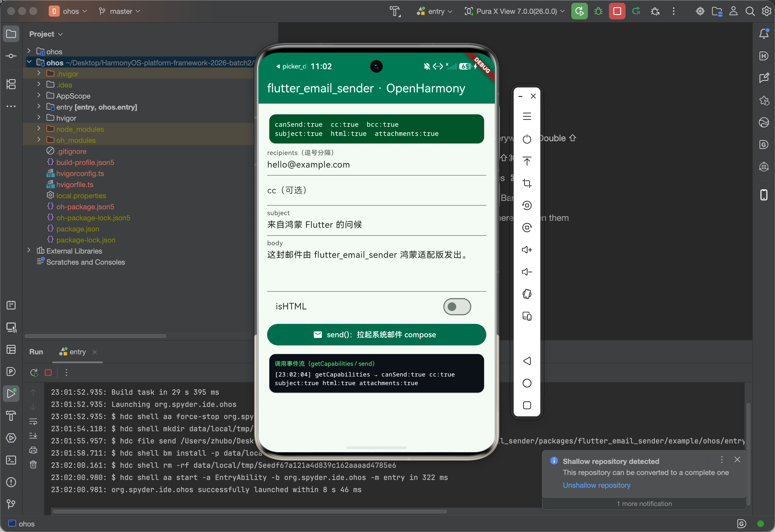Open the Build hammer icon in top toolbar
Image resolution: width=775 pixels, height=532 pixels.
point(395,11)
